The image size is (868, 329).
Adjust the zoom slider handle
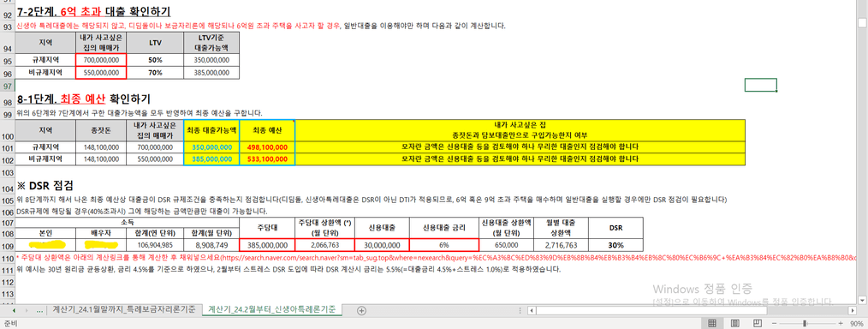pos(805,323)
